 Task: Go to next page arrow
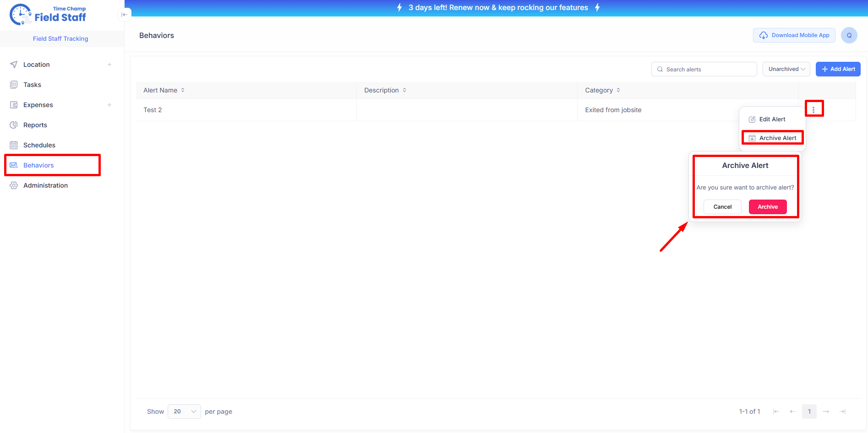(x=826, y=411)
